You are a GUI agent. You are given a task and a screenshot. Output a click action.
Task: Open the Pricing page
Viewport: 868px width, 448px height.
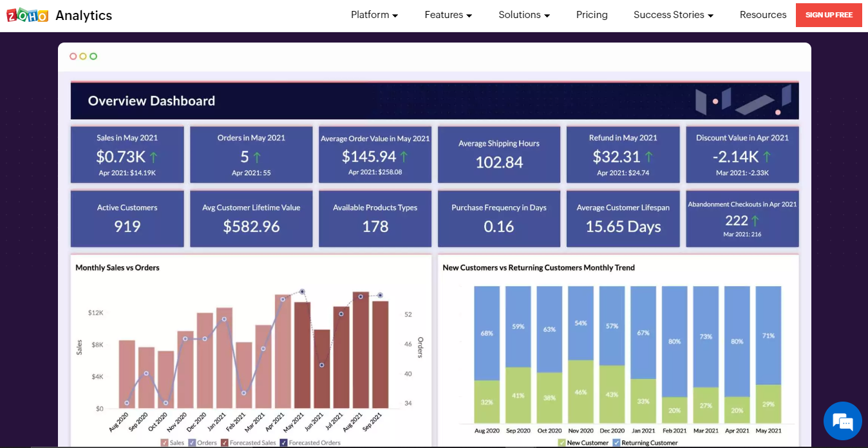coord(592,15)
